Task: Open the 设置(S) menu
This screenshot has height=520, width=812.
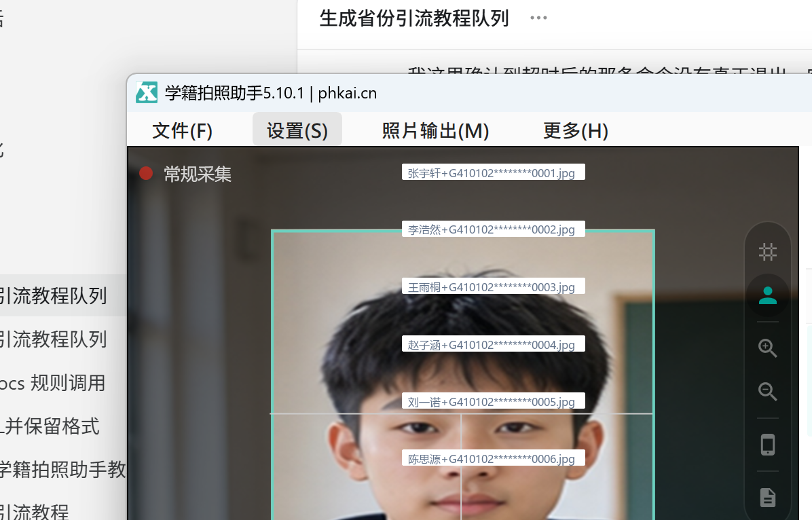Action: [x=297, y=130]
